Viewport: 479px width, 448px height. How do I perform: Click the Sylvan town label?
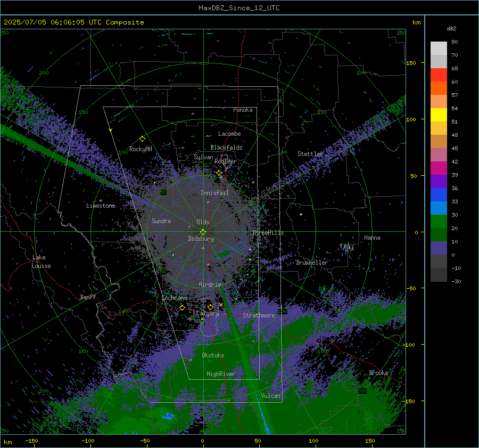coord(203,157)
